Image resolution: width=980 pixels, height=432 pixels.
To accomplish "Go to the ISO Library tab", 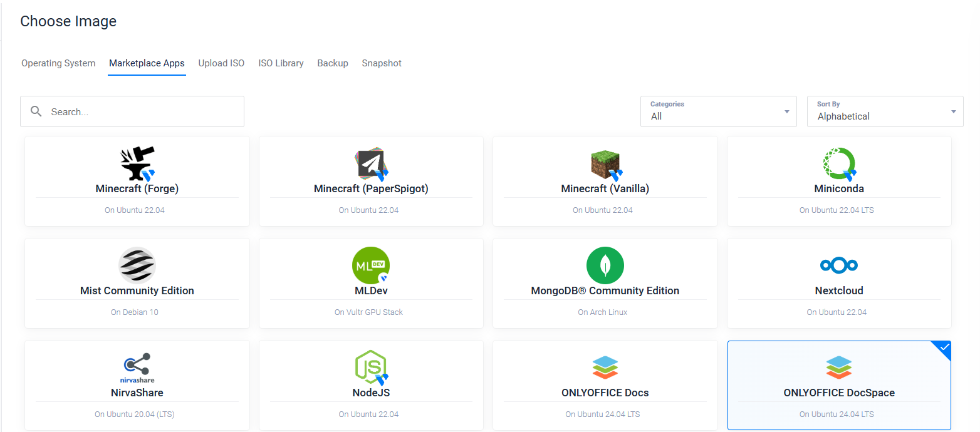I will [x=281, y=63].
